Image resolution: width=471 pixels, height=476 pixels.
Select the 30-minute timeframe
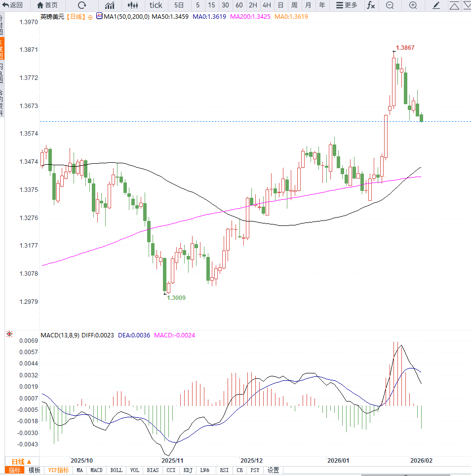pyautogui.click(x=225, y=5)
